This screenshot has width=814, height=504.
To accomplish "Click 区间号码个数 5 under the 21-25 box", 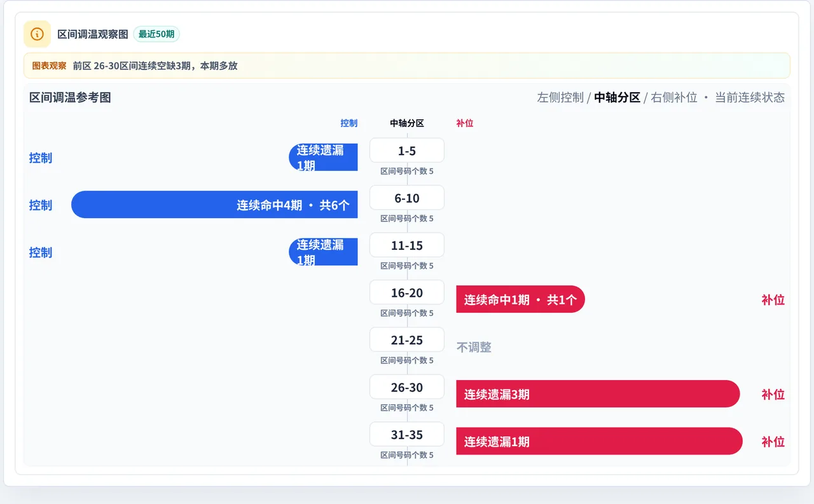I will tap(407, 360).
